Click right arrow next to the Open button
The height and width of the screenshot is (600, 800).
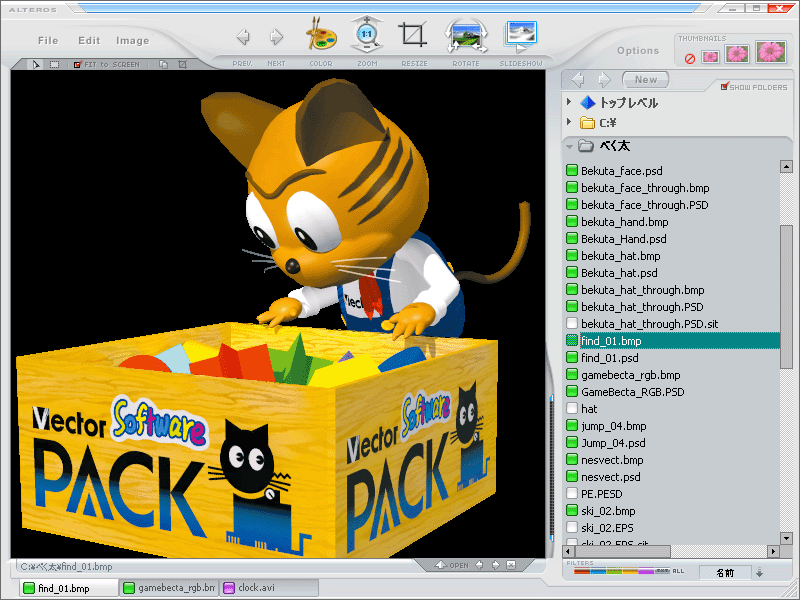click(x=495, y=565)
